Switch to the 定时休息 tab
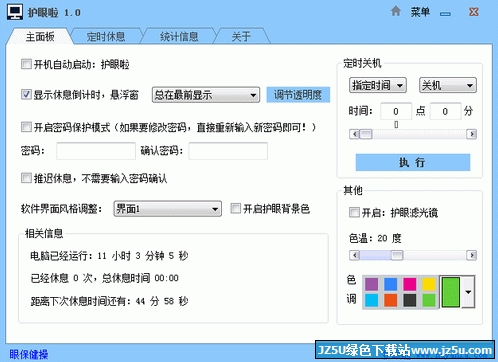498x362 pixels. point(106,36)
